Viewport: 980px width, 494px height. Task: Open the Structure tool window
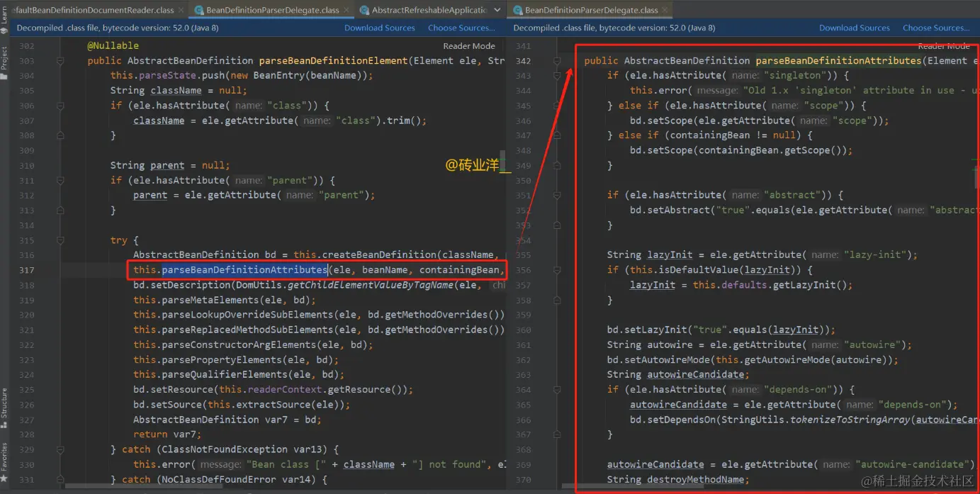pyautogui.click(x=4, y=408)
